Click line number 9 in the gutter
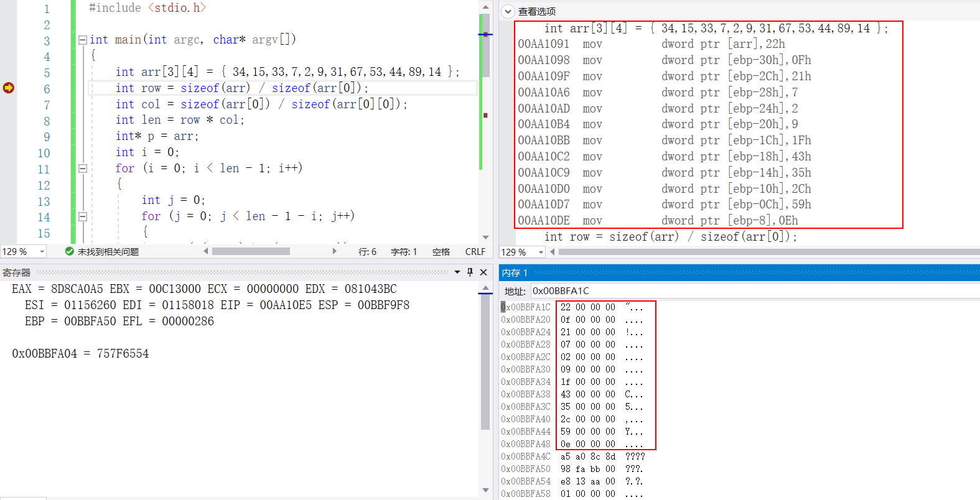 pos(47,137)
